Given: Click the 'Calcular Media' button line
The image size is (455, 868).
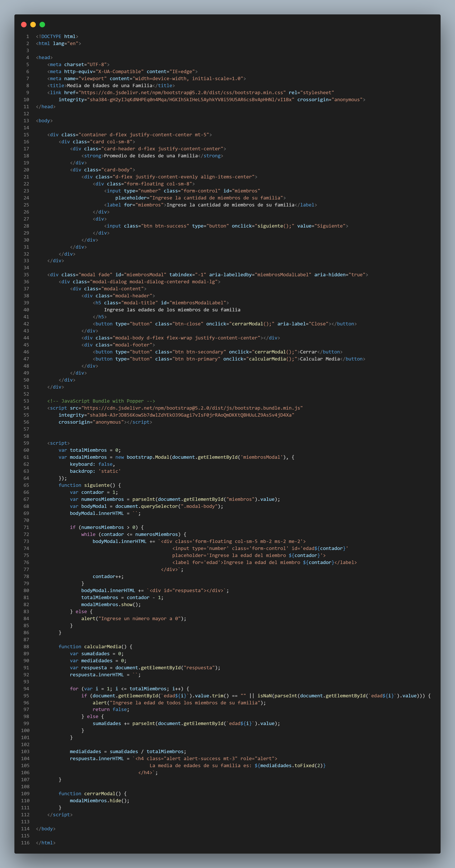Looking at the screenshot, I should 229,359.
